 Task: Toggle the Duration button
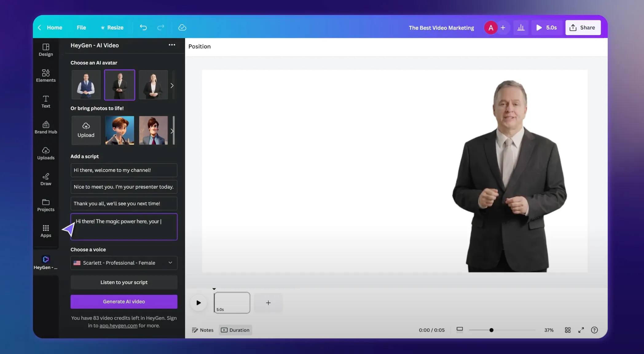pos(235,330)
